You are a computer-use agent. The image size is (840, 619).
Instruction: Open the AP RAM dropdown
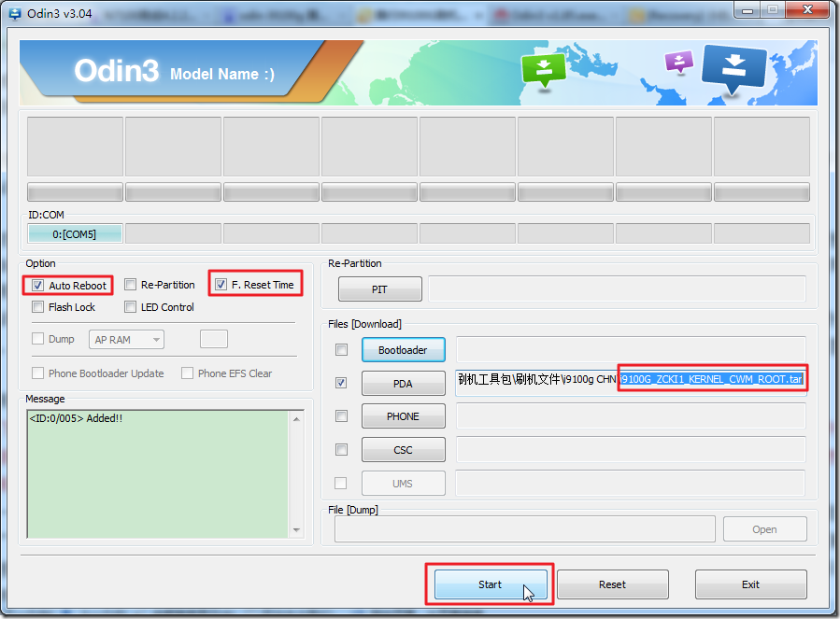pos(126,340)
